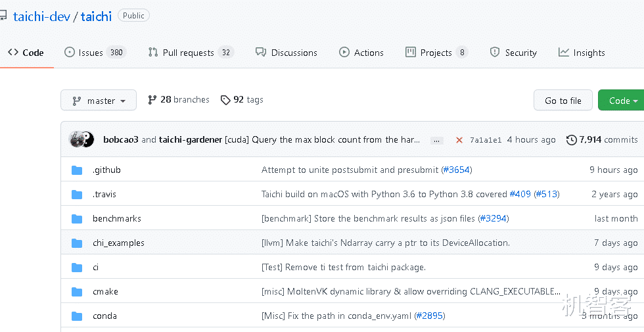Click the conda folder icon
This screenshot has width=644, height=332.
pos(77,316)
